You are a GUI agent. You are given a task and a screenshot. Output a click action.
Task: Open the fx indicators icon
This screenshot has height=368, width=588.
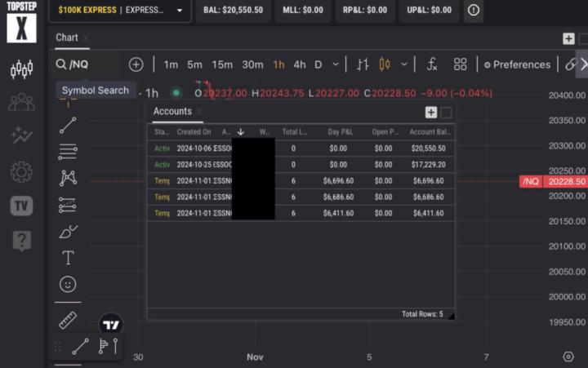pos(432,64)
